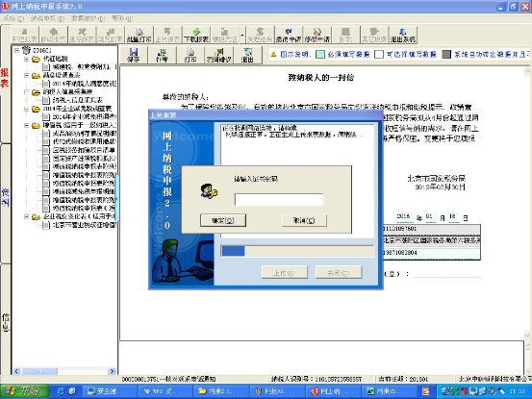The height and width of the screenshot is (399, 532).
Task: Click the 退出系统 exit system icon
Action: (x=403, y=35)
